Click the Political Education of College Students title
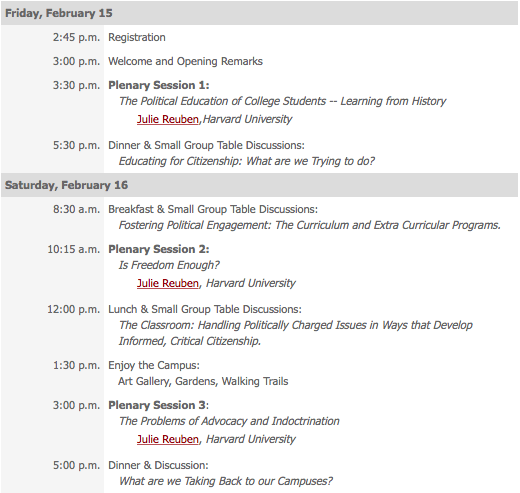The image size is (520, 493). [x=283, y=101]
